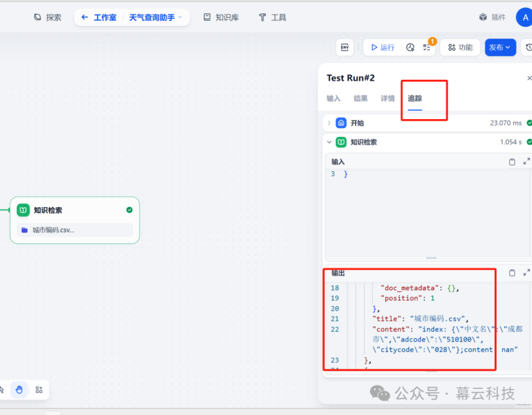Click the 23.070 ms duration text
This screenshot has height=415, width=532.
pos(505,123)
